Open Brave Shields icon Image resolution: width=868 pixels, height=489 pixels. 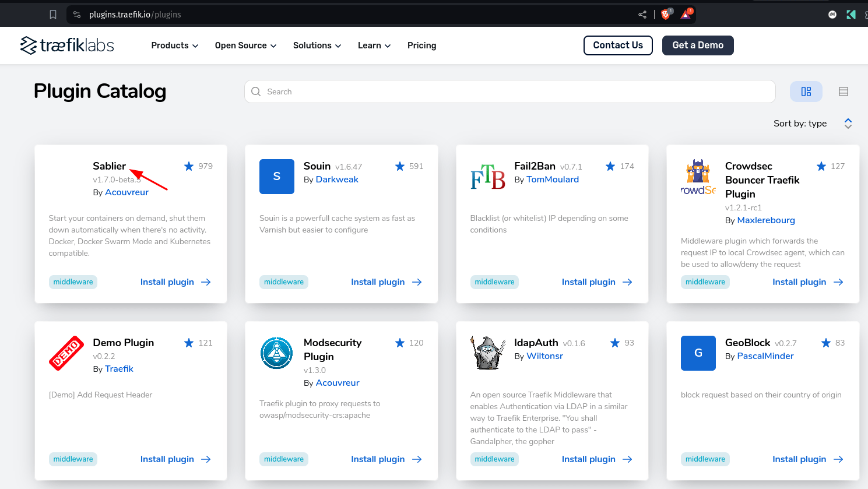click(x=666, y=14)
